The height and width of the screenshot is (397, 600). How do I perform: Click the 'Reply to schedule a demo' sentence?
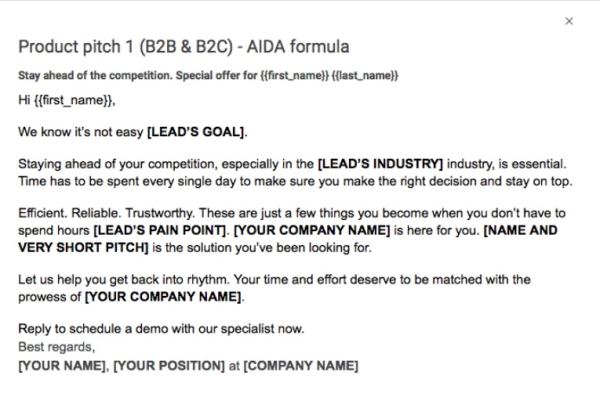coord(161,329)
